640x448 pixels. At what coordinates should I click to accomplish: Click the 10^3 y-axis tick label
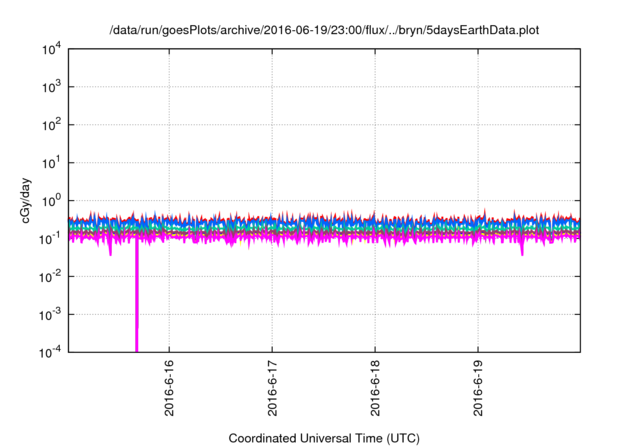click(x=51, y=87)
